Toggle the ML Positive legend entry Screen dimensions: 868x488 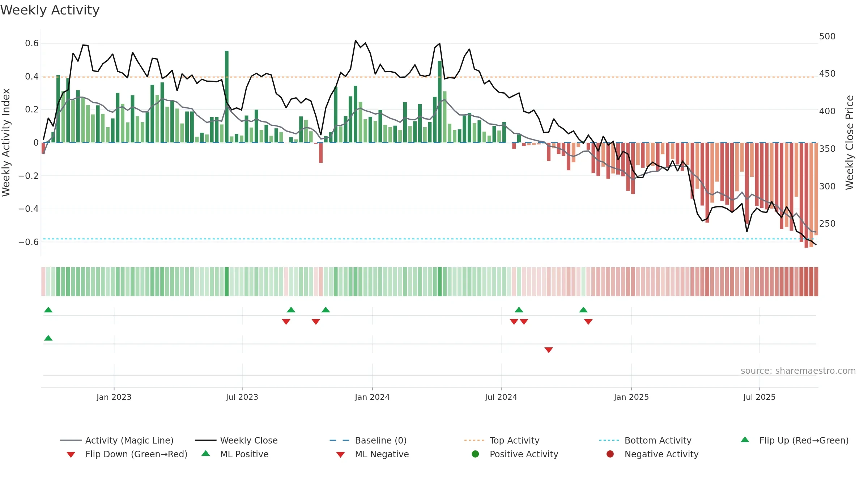[235, 454]
